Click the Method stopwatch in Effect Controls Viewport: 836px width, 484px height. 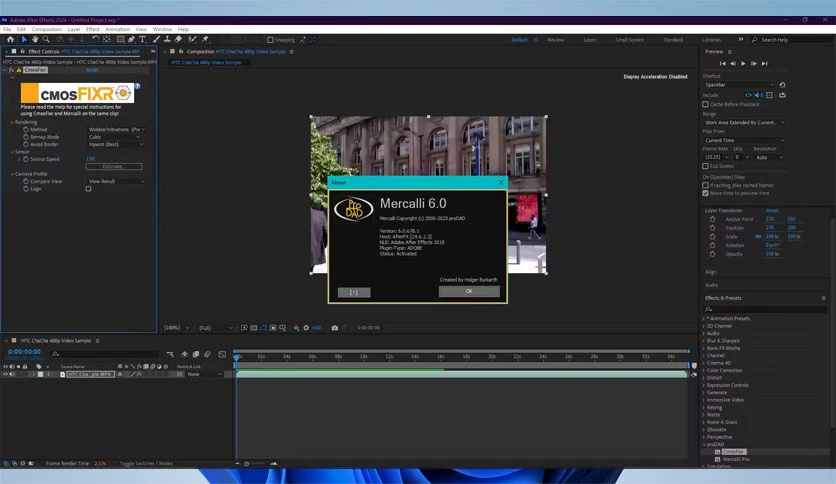[x=26, y=130]
